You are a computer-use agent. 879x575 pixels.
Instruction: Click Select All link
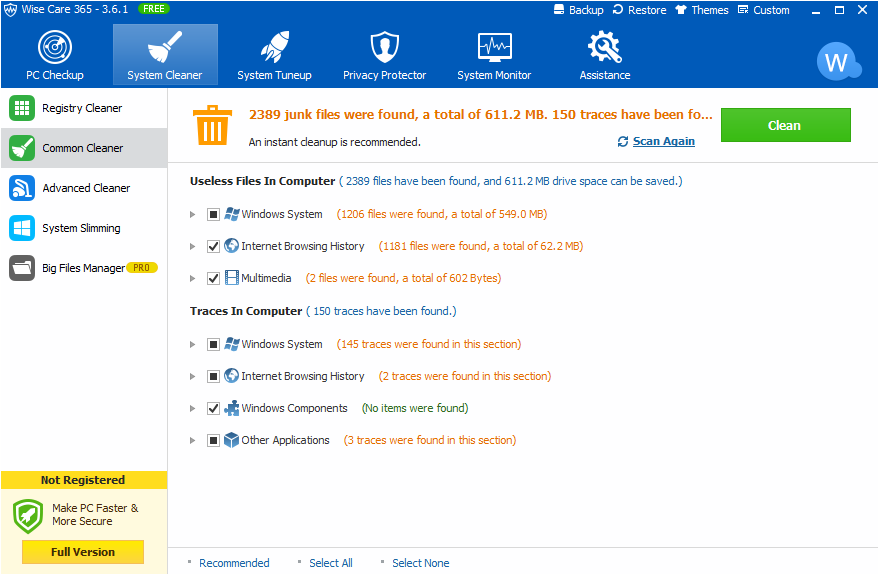(x=331, y=563)
